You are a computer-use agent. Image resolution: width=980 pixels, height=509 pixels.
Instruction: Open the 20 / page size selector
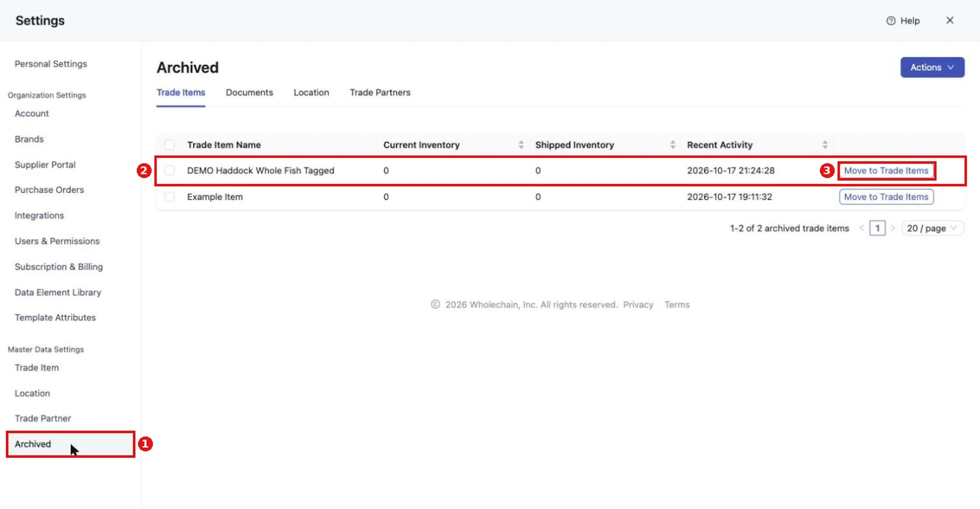tap(933, 228)
